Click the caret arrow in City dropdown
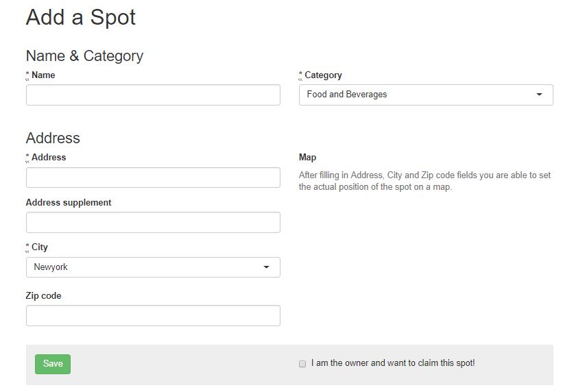The height and width of the screenshot is (392, 574). [x=266, y=267]
